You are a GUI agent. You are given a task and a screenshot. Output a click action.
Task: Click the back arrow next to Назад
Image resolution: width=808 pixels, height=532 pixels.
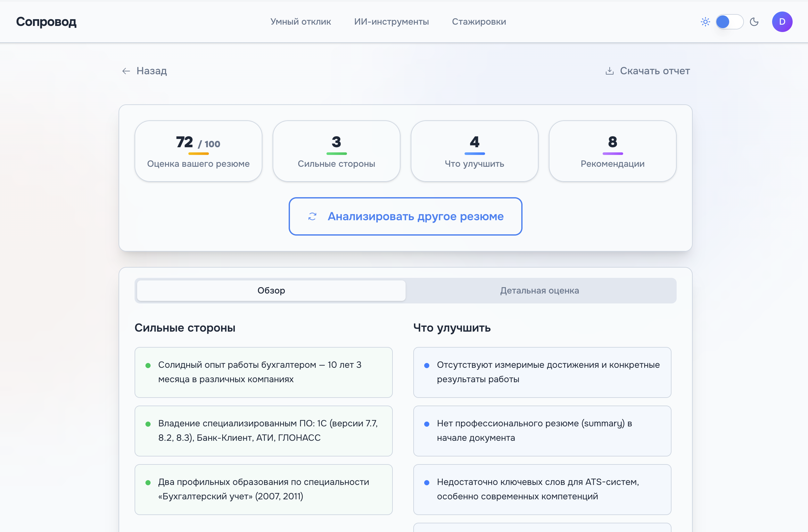tap(126, 71)
